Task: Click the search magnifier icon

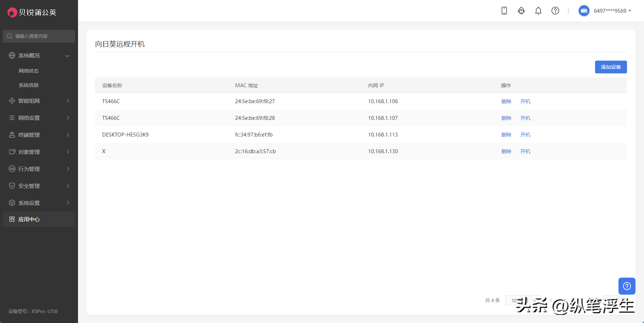Action: (10, 36)
